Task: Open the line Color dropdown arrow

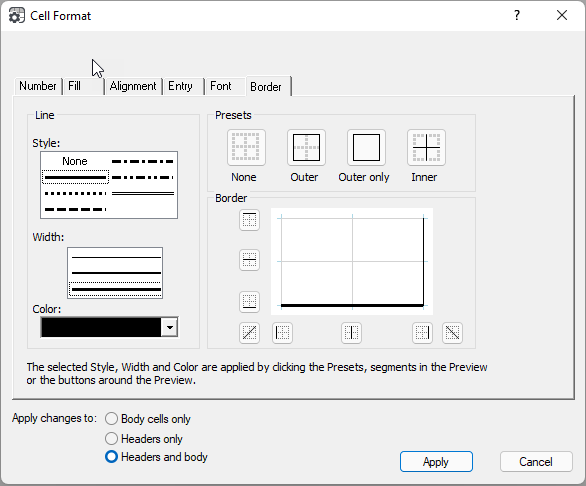Action: pyautogui.click(x=170, y=327)
